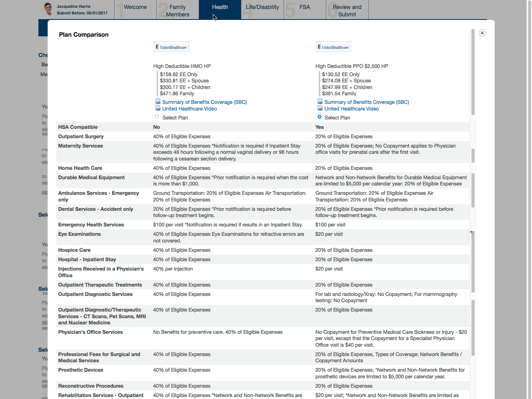Screen dimensions: 532x399
Task: Select the High Deductible PPO $2,500 HP radio button
Action: (320, 117)
